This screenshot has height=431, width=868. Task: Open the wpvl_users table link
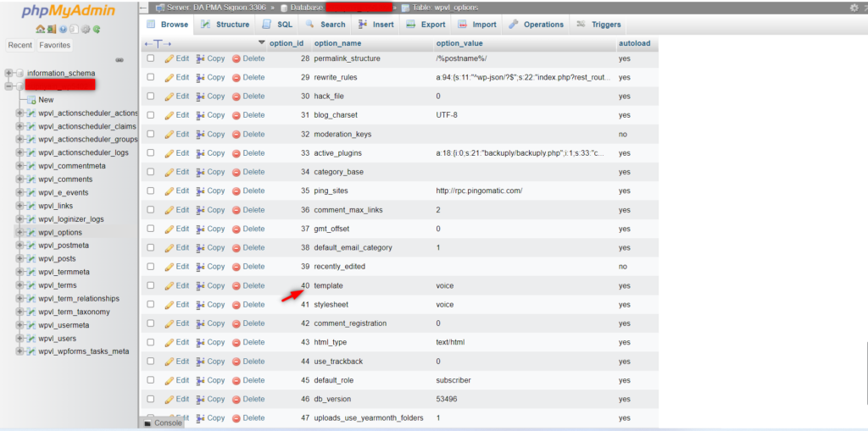(x=57, y=339)
